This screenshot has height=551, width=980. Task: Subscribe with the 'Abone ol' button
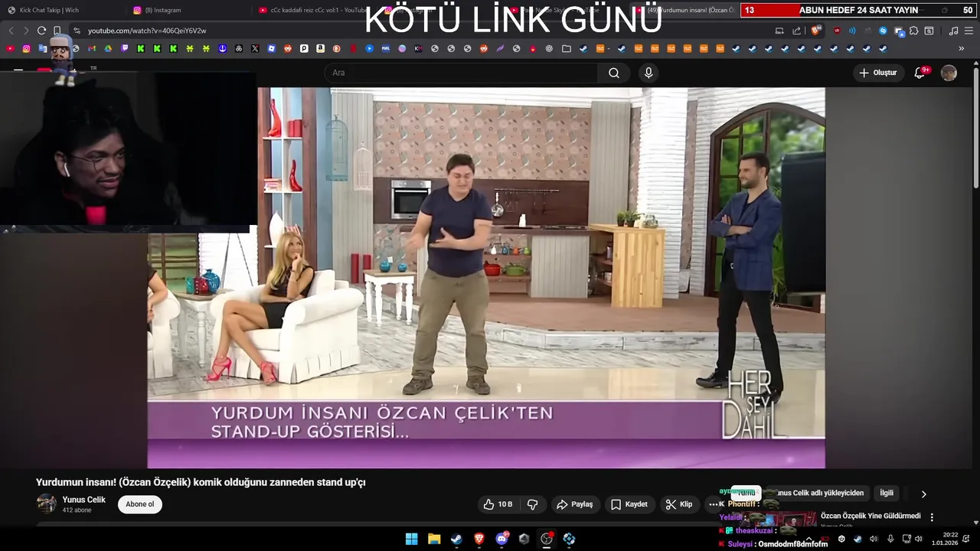139,504
